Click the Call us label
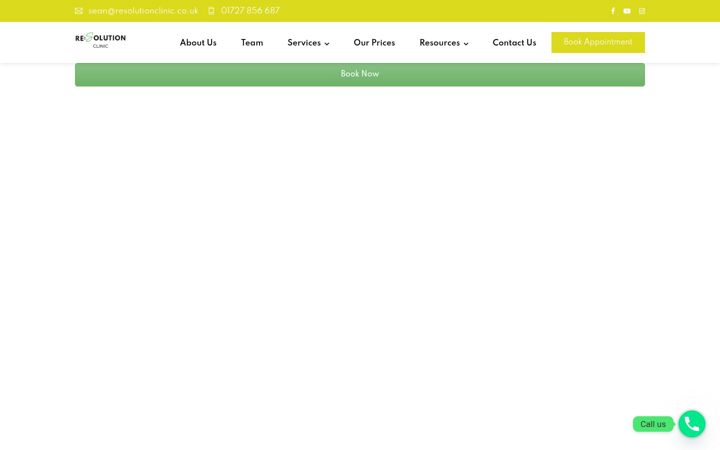 pyautogui.click(x=652, y=424)
